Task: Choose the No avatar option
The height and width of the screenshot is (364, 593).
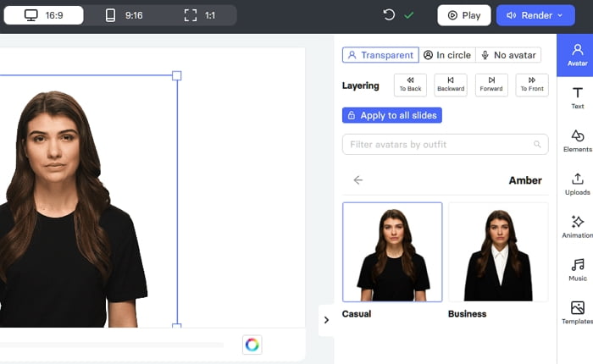Action: (508, 55)
